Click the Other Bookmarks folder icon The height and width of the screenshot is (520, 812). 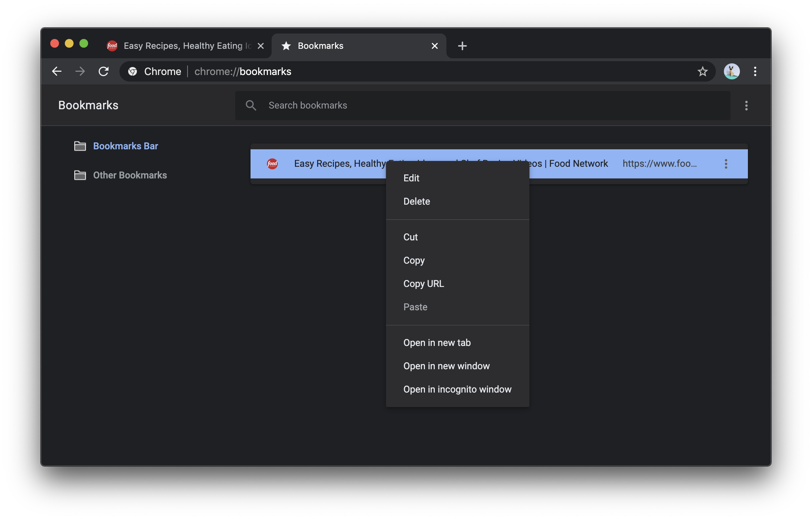[x=80, y=175]
